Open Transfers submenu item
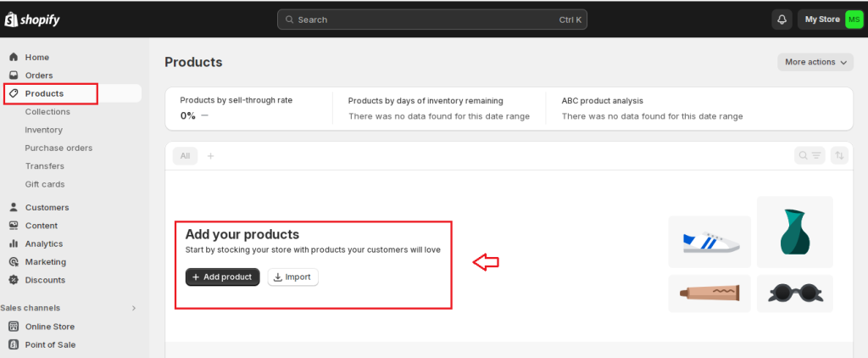This screenshot has height=358, width=868. click(44, 165)
